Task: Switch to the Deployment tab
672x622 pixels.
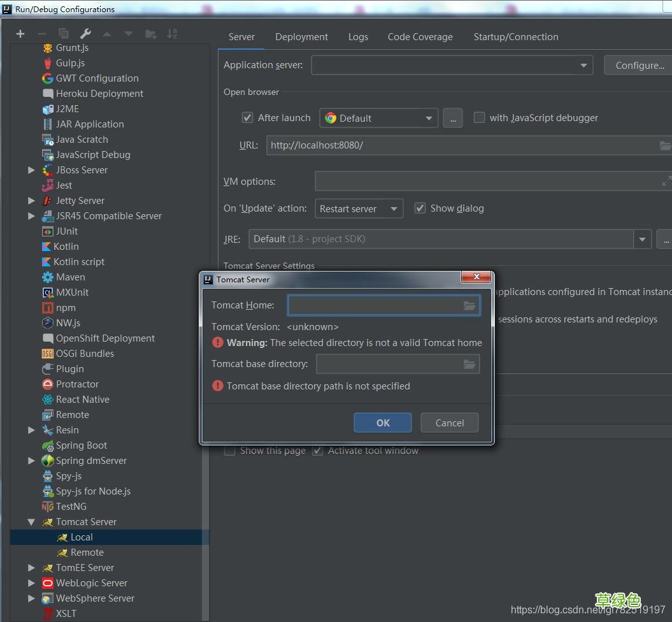Action: (301, 37)
